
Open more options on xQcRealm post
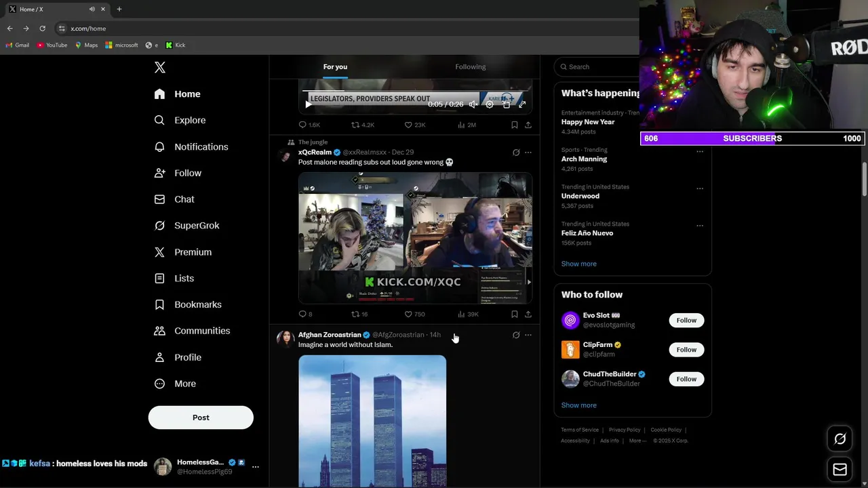[528, 152]
